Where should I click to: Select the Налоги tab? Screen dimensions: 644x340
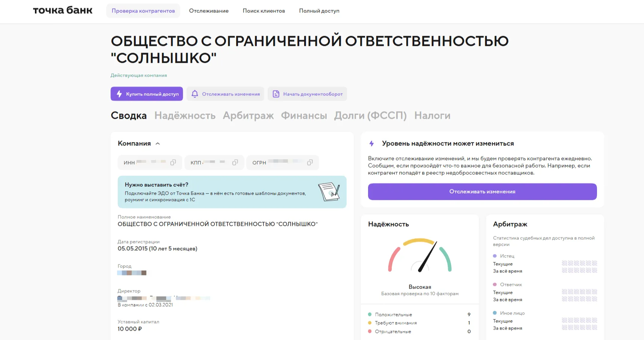click(432, 116)
